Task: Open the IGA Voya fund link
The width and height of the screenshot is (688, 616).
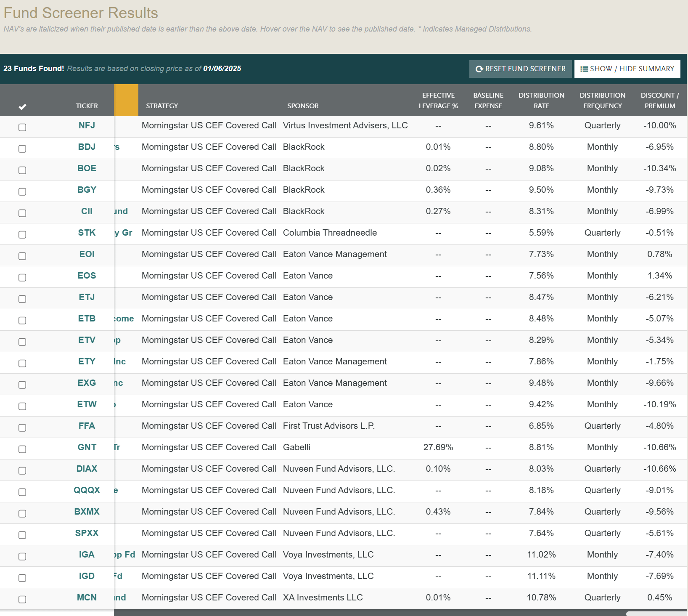Action: tap(87, 555)
